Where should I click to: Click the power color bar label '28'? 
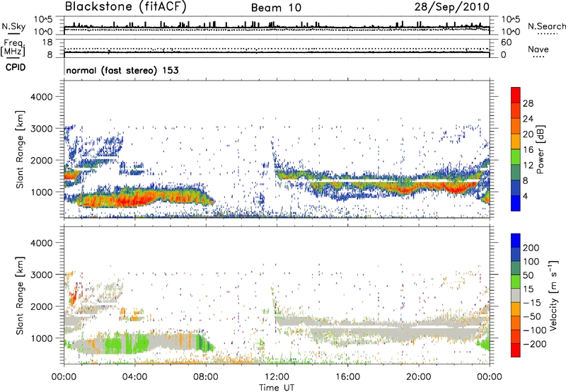click(x=528, y=103)
